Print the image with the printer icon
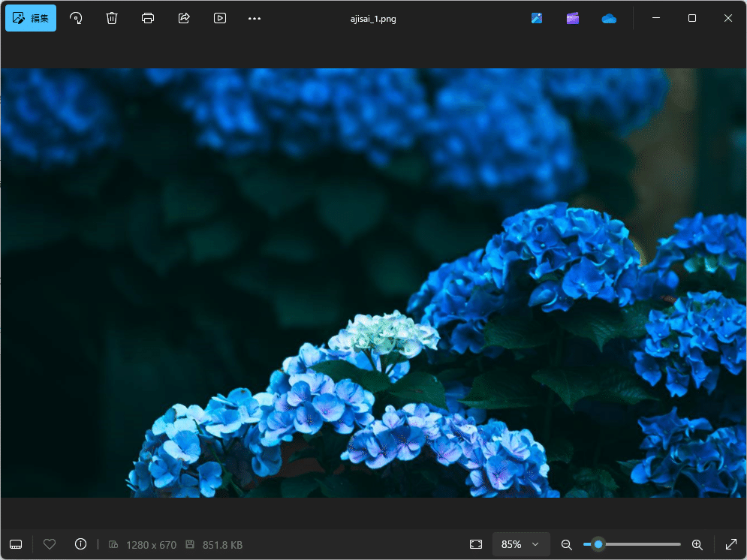 tap(148, 18)
